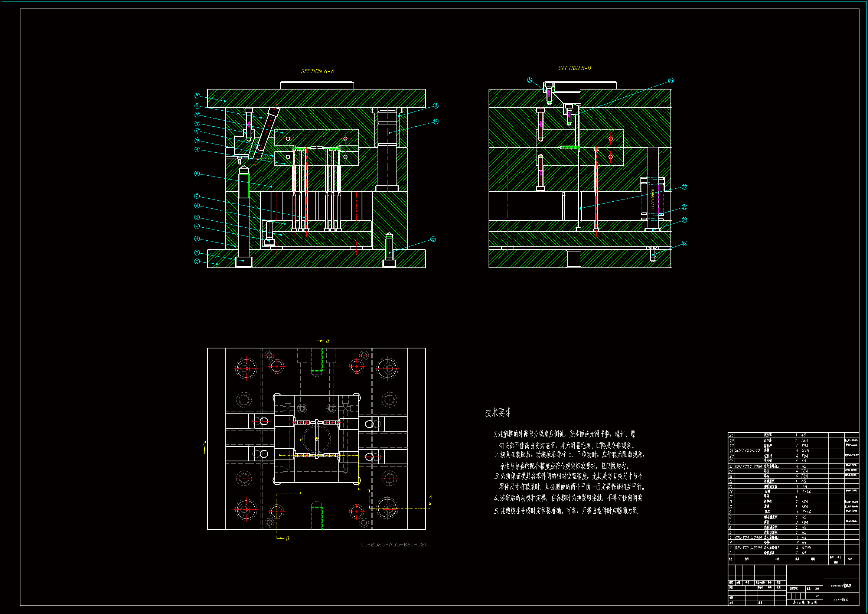Screen dimensions: 868x614
Task: Click the yellow TL-30X16X60 spring label
Action: pos(653,199)
